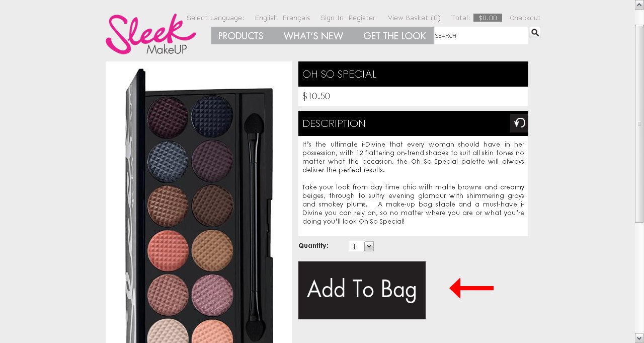Click the vertical scrollbar thumb
644x343 pixels.
point(639,123)
